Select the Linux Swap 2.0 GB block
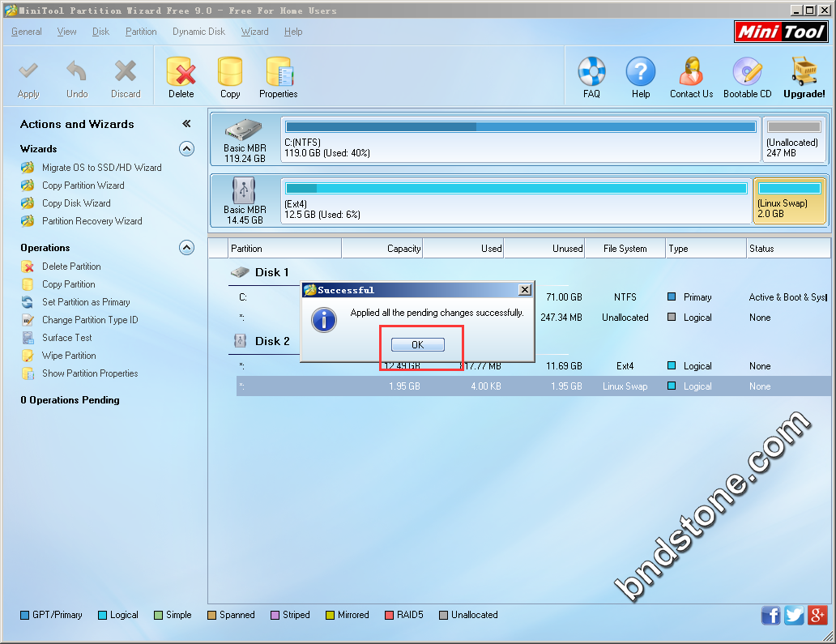 pyautogui.click(x=790, y=201)
